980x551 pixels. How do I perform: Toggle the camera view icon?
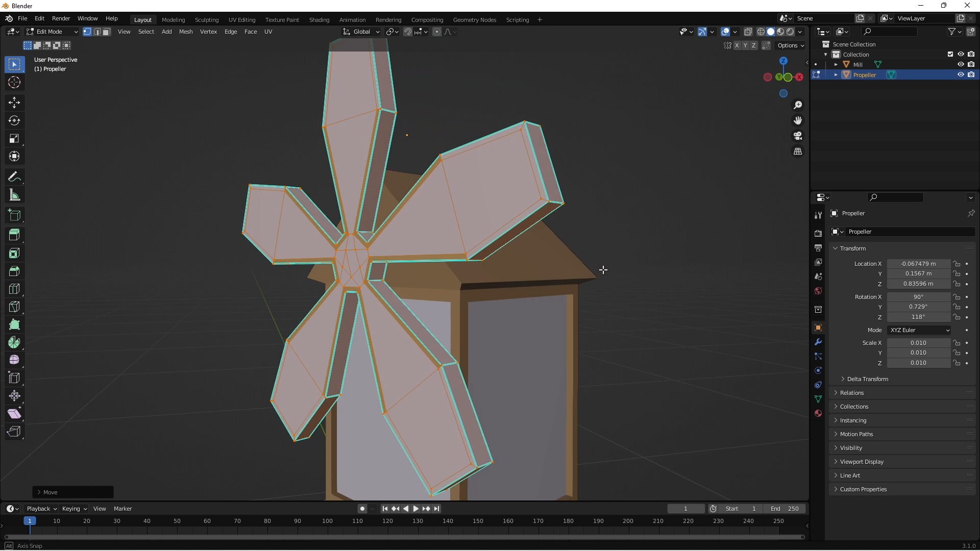(x=798, y=136)
